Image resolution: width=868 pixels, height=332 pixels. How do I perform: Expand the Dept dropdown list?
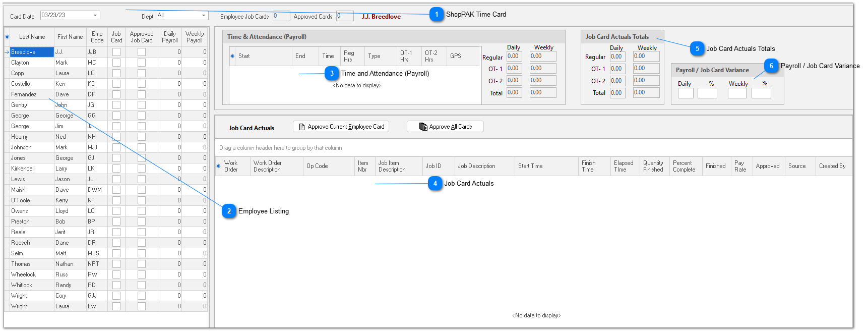(x=204, y=16)
